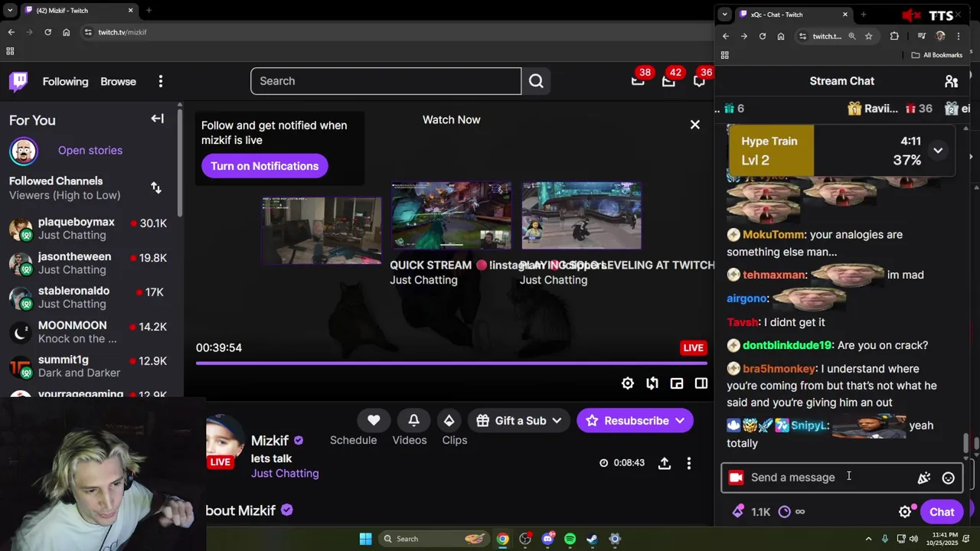Screen dimensions: 980x551
Task: Open Discord from the Windows taskbar
Action: 547,539
